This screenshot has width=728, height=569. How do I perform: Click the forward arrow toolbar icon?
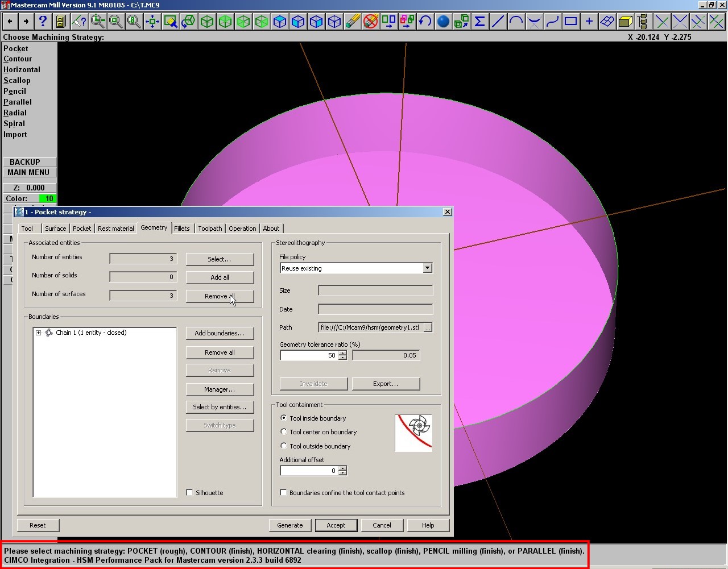coord(26,22)
